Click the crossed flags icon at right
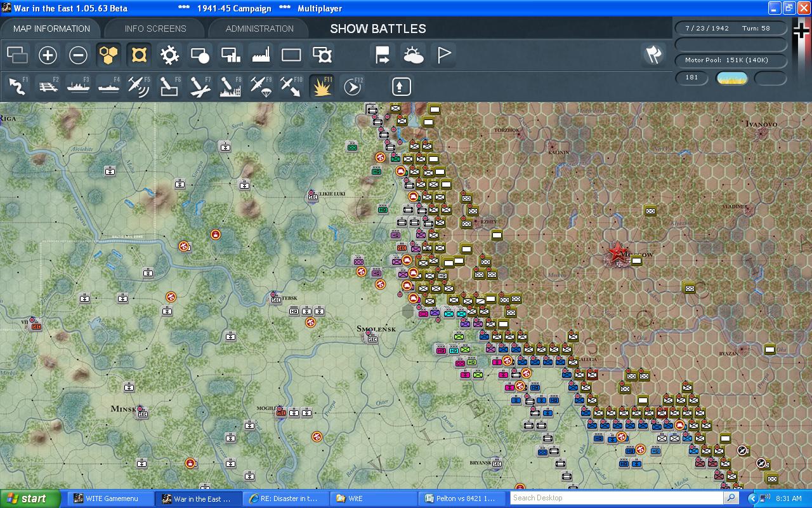 [653, 55]
